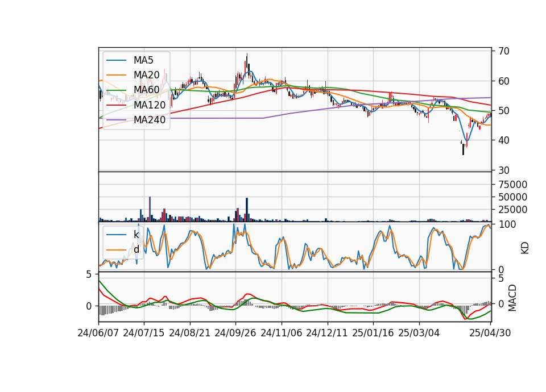Click the blue MA5 legend line sample
The width and height of the screenshot is (546, 392).
coord(116,61)
